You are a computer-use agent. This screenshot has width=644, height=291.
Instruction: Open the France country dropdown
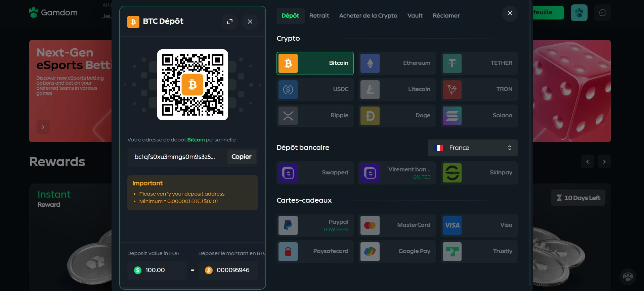tap(472, 148)
